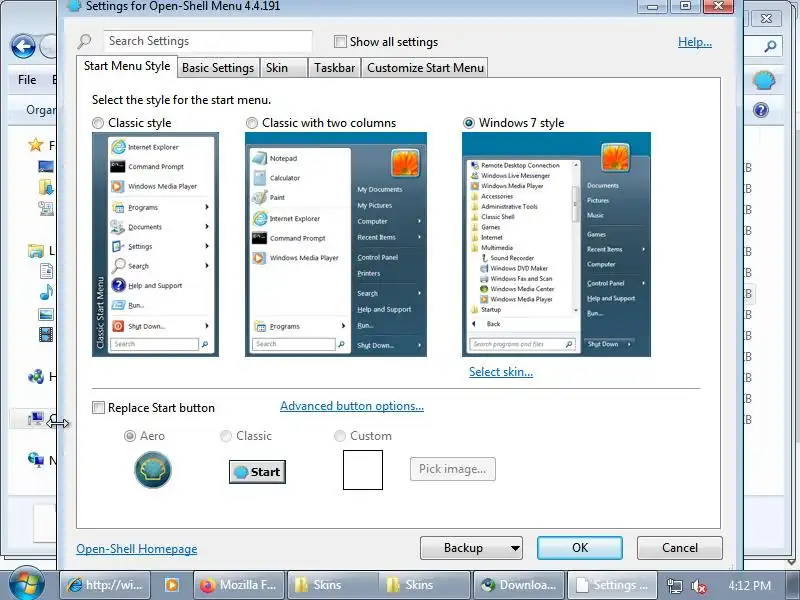Click the muted volume tray icon
Screen dimensions: 800x600
pyautogui.click(x=698, y=586)
